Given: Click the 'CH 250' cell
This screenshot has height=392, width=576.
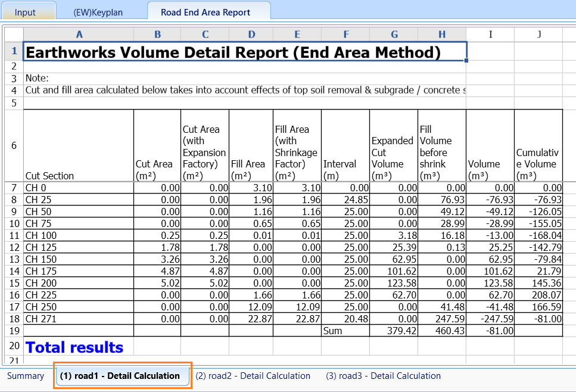Looking at the screenshot, I should click(79, 307).
